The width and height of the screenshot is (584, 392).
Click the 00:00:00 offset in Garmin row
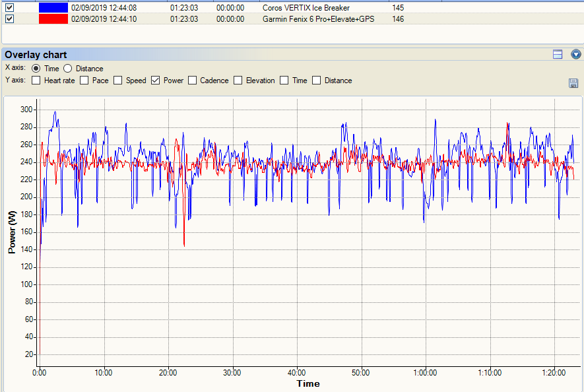tap(230, 19)
